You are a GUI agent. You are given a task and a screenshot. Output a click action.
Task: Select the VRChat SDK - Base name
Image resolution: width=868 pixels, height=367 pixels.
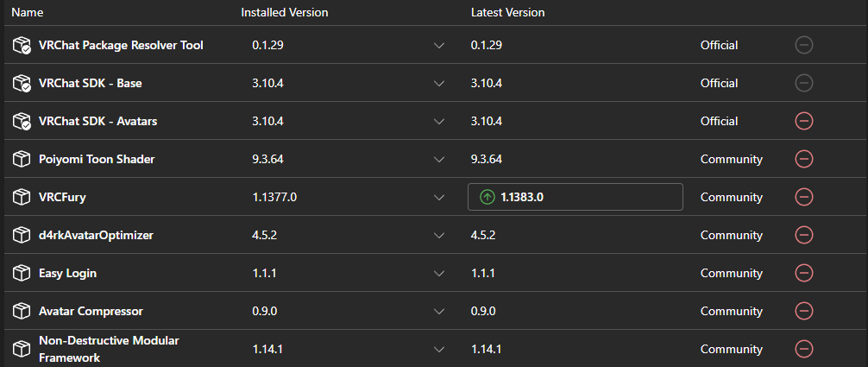click(x=91, y=83)
